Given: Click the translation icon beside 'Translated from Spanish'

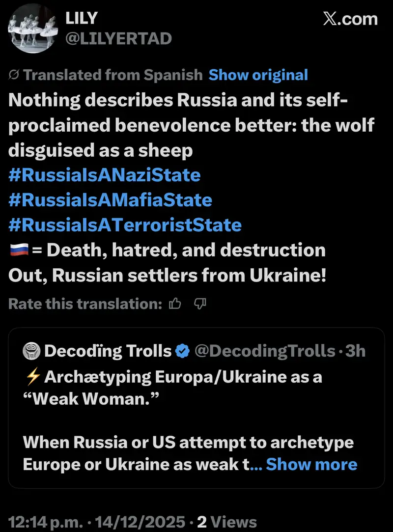Looking at the screenshot, I should point(14,75).
